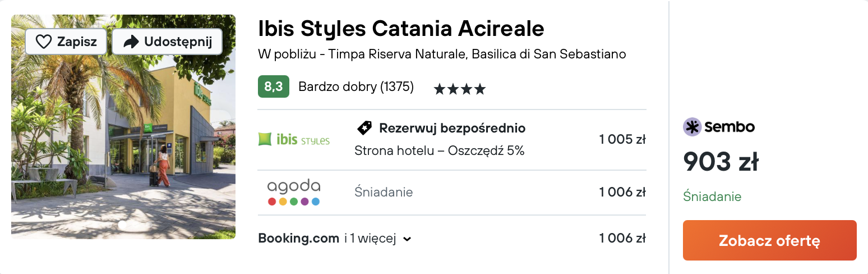Click the four-star hotel rating icons
Image resolution: width=868 pixels, height=274 pixels.
click(x=460, y=89)
